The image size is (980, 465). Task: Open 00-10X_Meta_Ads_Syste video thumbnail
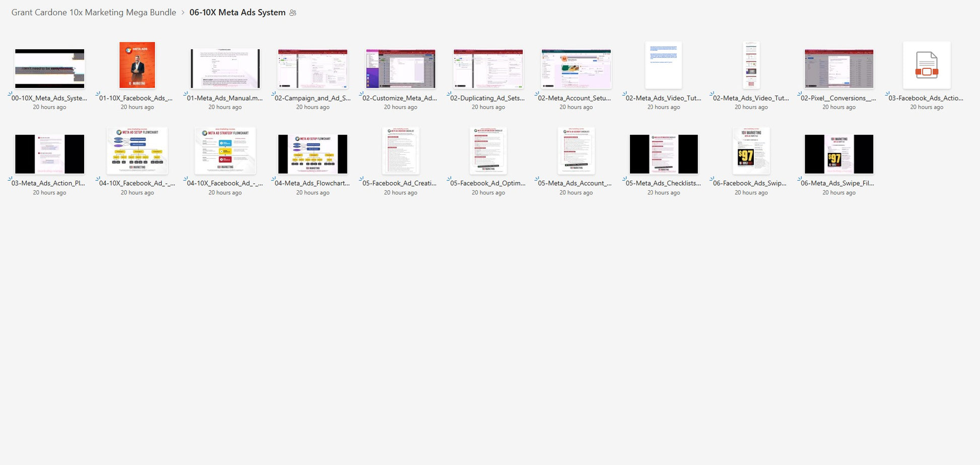click(49, 68)
